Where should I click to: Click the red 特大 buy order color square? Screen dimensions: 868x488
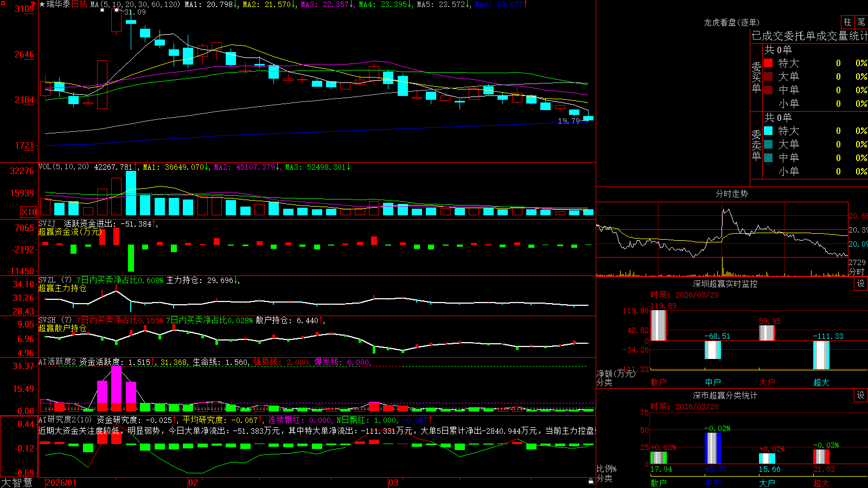coord(768,63)
